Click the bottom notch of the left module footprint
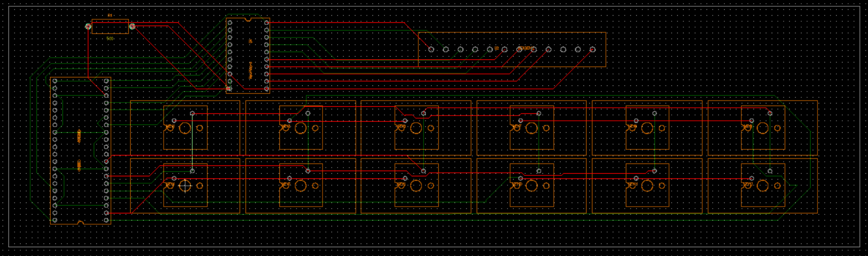 [81, 223]
